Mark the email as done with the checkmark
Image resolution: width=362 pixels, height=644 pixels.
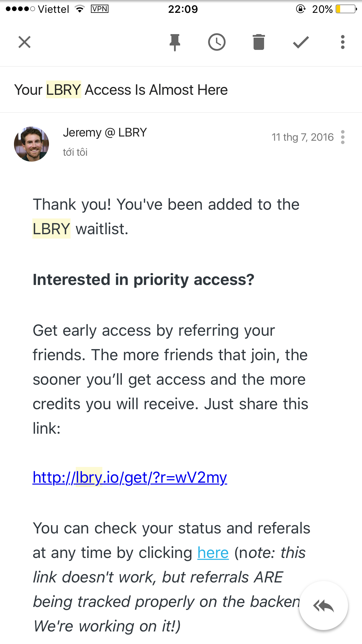[x=301, y=42]
